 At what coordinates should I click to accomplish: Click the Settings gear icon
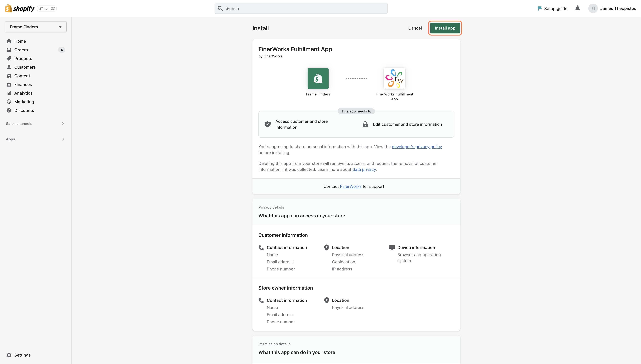coord(9,355)
